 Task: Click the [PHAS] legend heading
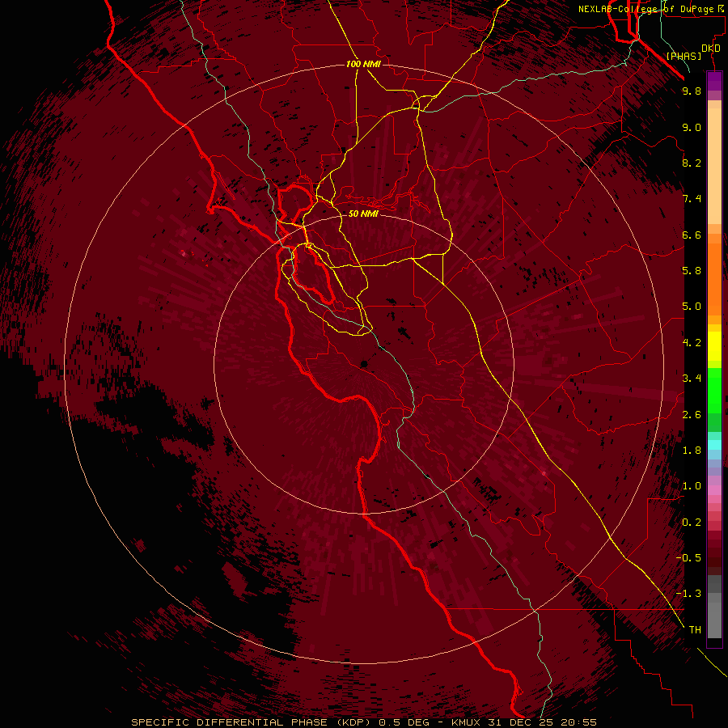pyautogui.click(x=684, y=56)
